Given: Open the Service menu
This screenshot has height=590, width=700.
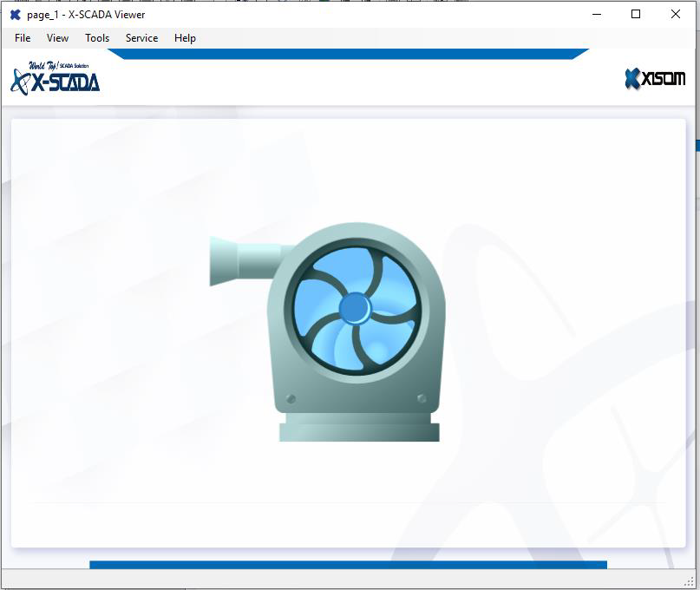Looking at the screenshot, I should [x=141, y=38].
